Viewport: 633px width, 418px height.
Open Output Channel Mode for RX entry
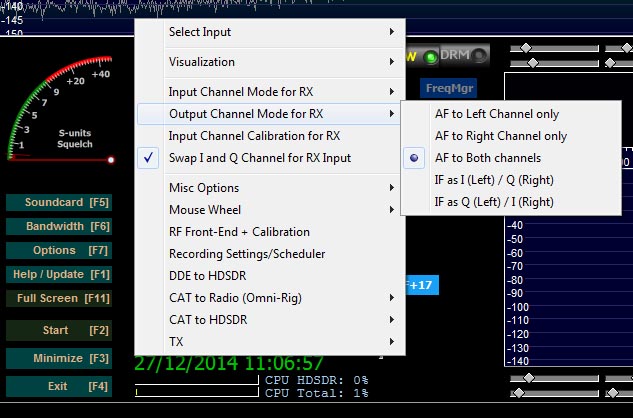point(270,114)
